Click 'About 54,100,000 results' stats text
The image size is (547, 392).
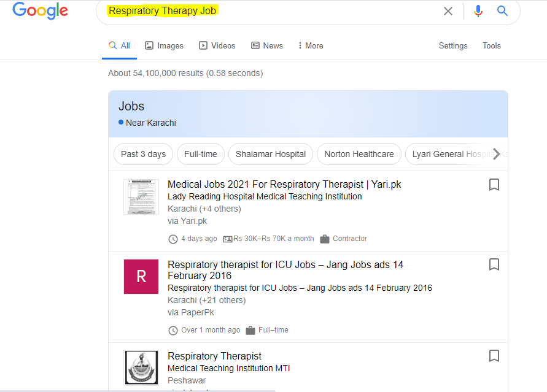click(185, 73)
